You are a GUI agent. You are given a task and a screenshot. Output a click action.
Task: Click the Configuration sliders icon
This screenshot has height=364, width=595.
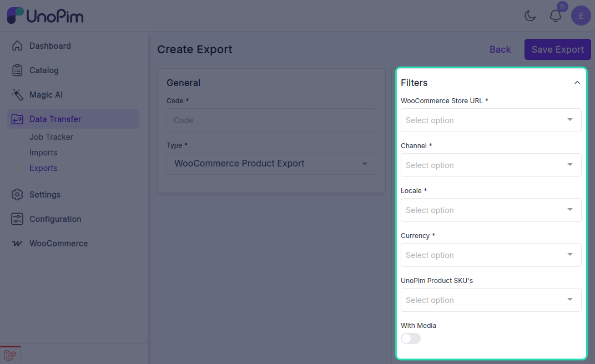tap(17, 219)
